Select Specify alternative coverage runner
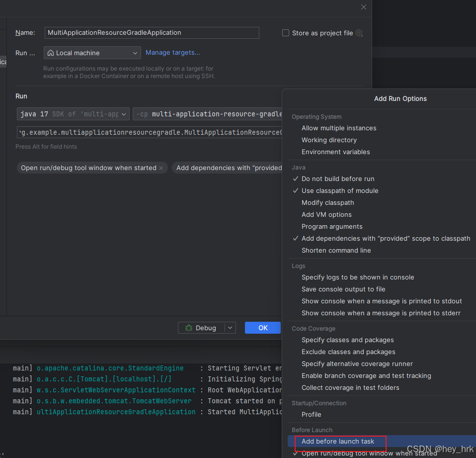The image size is (476, 458). (357, 364)
